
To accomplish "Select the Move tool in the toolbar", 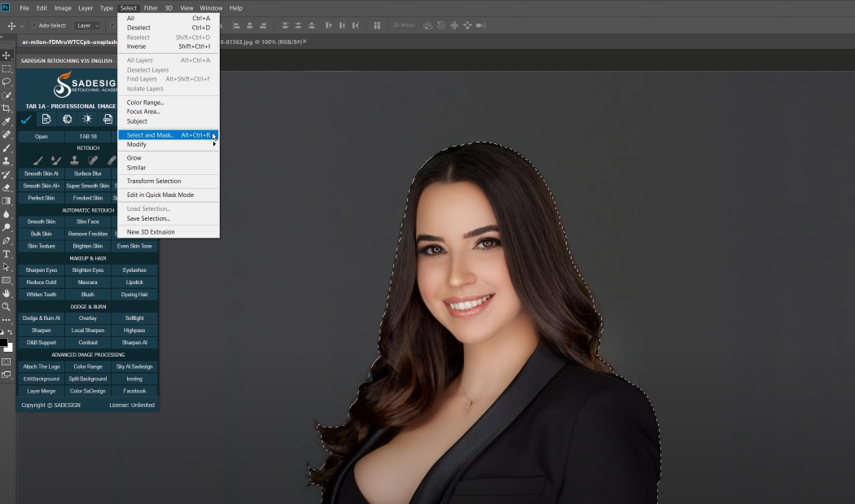I will coord(7,55).
